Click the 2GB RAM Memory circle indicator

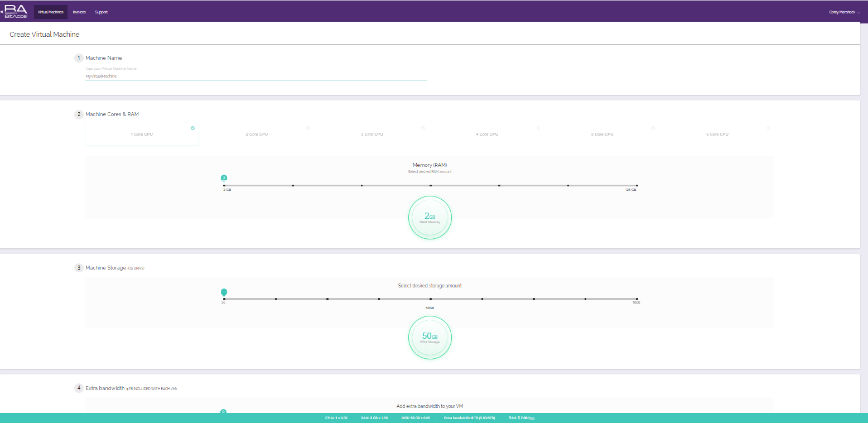click(430, 218)
